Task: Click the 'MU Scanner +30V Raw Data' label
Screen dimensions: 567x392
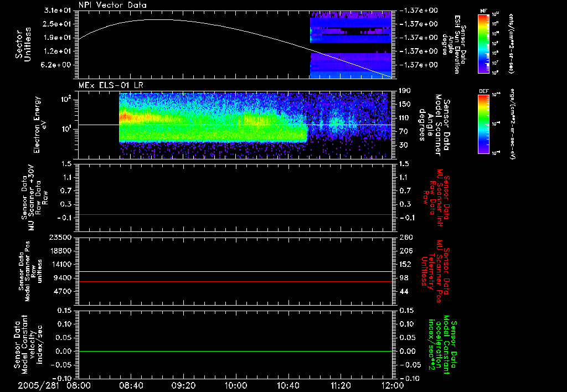Action: (x=35, y=198)
